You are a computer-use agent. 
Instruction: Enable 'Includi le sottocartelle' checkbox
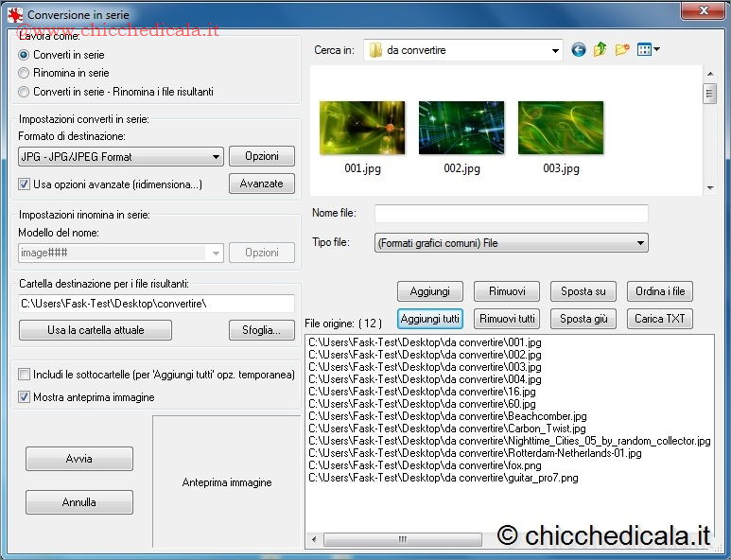pos(25,375)
